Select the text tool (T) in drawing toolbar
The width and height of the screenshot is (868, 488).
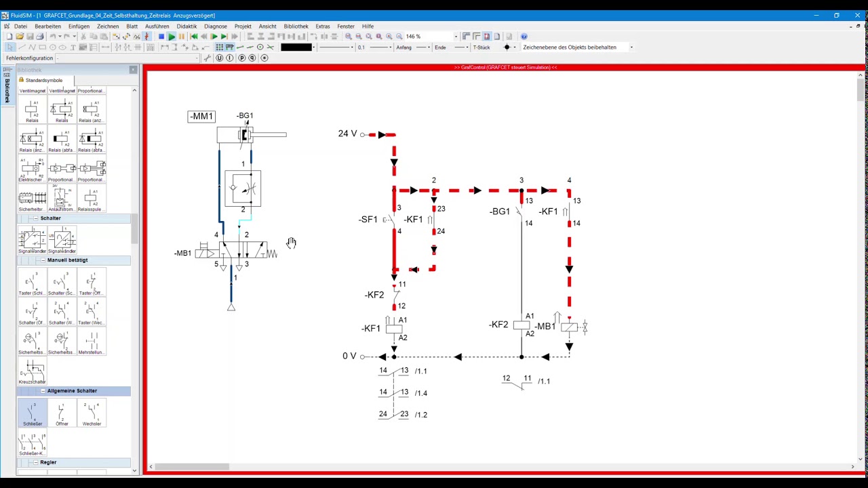coord(73,47)
